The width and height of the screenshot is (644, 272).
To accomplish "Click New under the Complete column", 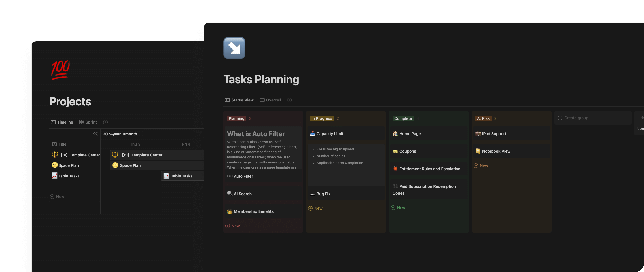I will point(398,208).
